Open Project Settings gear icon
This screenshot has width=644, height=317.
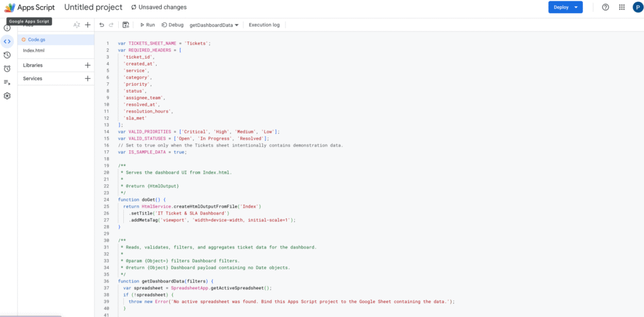7,96
